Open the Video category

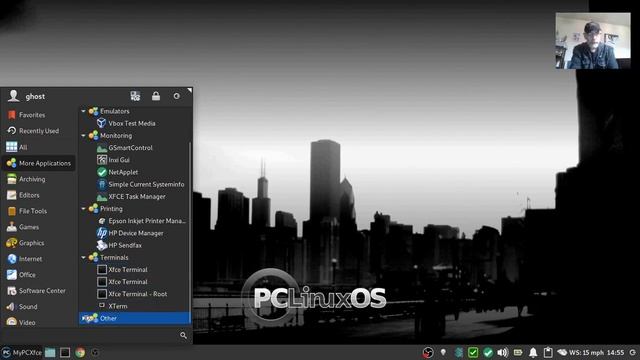pos(39,322)
